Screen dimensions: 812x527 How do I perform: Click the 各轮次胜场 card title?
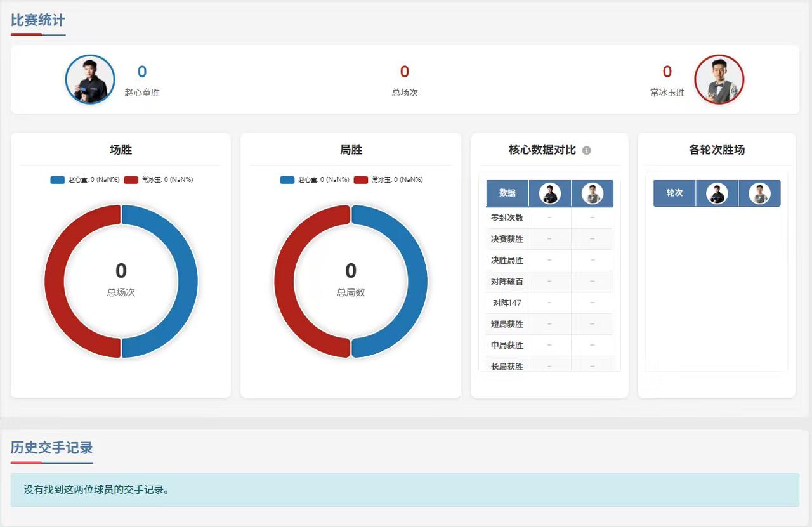pyautogui.click(x=717, y=150)
